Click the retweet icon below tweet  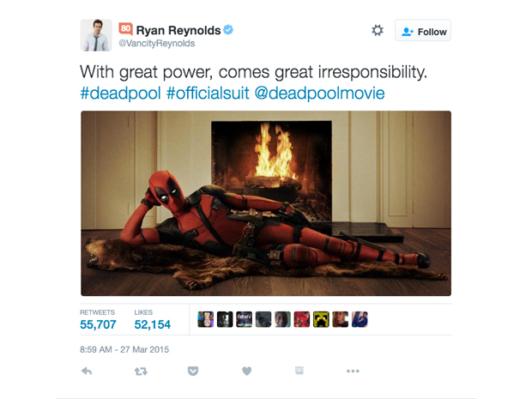(x=141, y=372)
